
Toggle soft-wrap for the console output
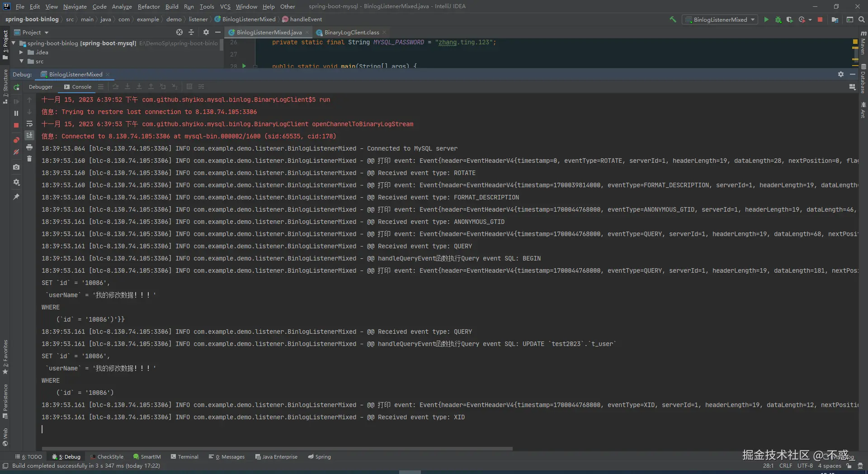[x=29, y=123]
